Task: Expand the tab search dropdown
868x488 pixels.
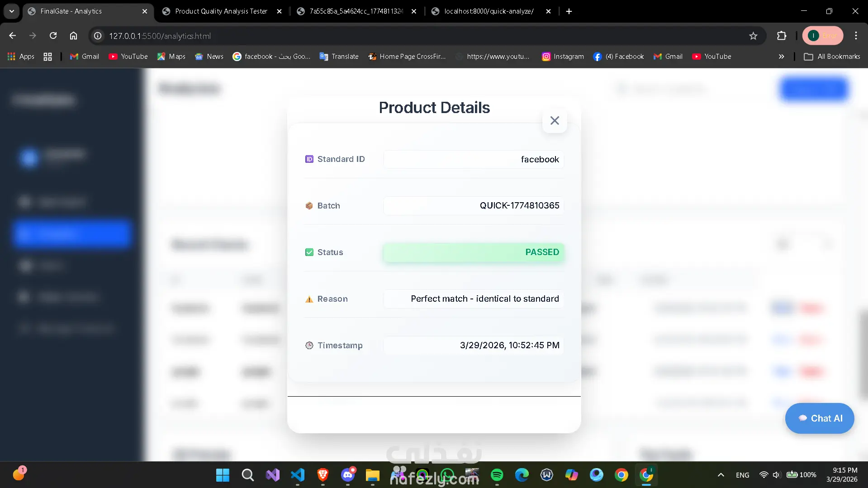Action: [x=12, y=11]
